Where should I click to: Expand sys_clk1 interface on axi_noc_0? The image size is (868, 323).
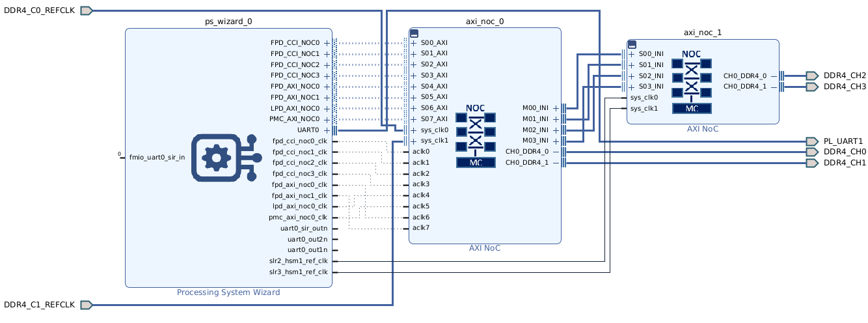(x=414, y=141)
